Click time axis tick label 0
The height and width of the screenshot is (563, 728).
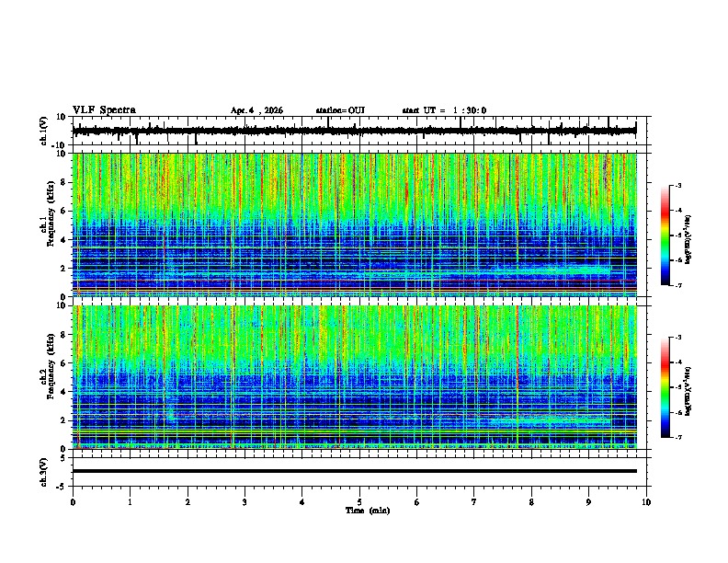(73, 502)
